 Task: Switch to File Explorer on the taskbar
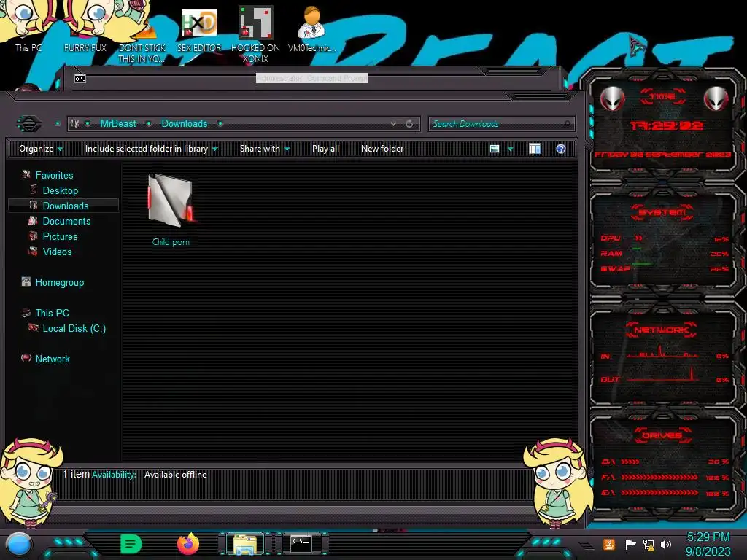click(245, 544)
